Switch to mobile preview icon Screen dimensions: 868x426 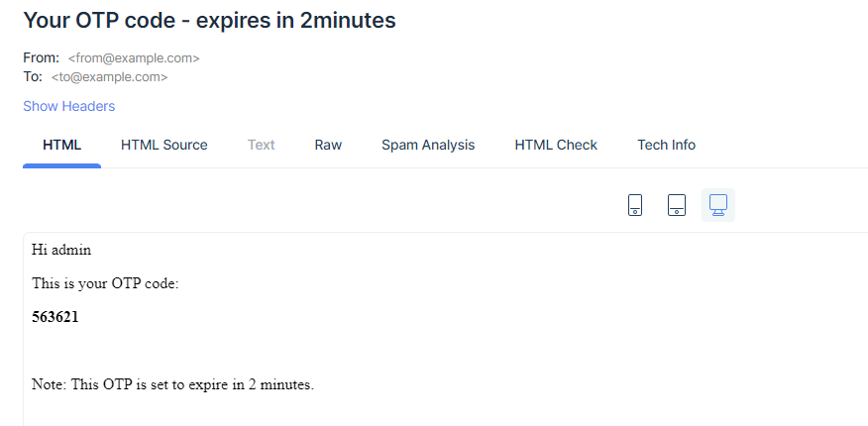635,205
